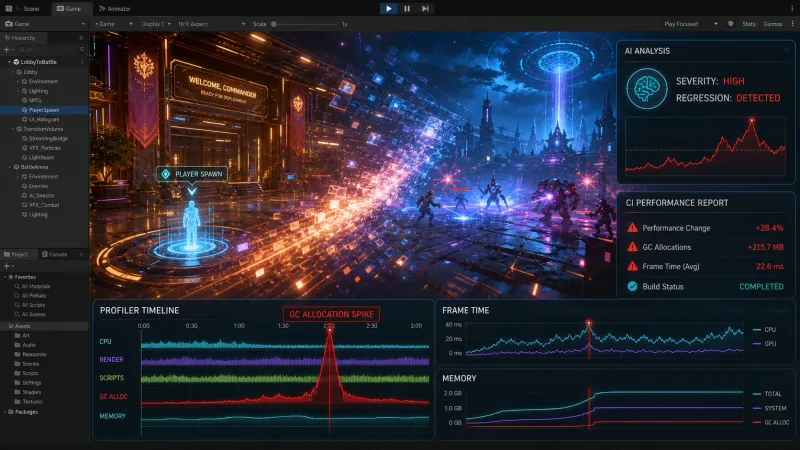Start play mode with the Play button
The height and width of the screenshot is (450, 800).
click(388, 8)
